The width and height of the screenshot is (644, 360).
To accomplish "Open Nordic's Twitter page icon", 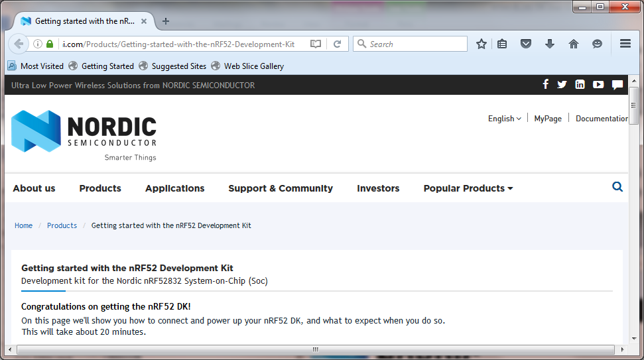I will pos(562,84).
